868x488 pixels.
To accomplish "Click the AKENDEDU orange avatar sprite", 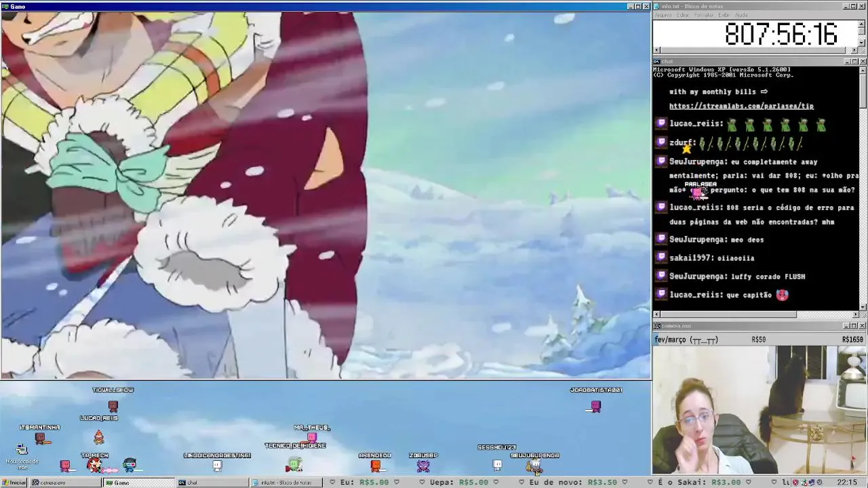I will tap(375, 465).
